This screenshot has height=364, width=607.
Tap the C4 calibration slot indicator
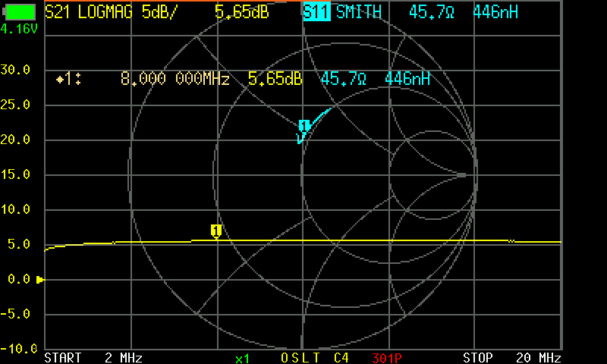[341, 358]
